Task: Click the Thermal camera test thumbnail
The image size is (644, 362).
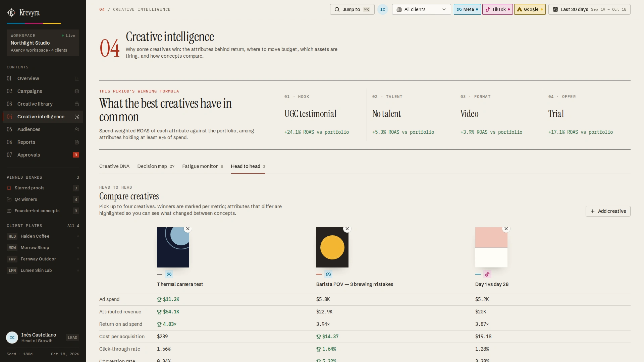Action: [173, 247]
